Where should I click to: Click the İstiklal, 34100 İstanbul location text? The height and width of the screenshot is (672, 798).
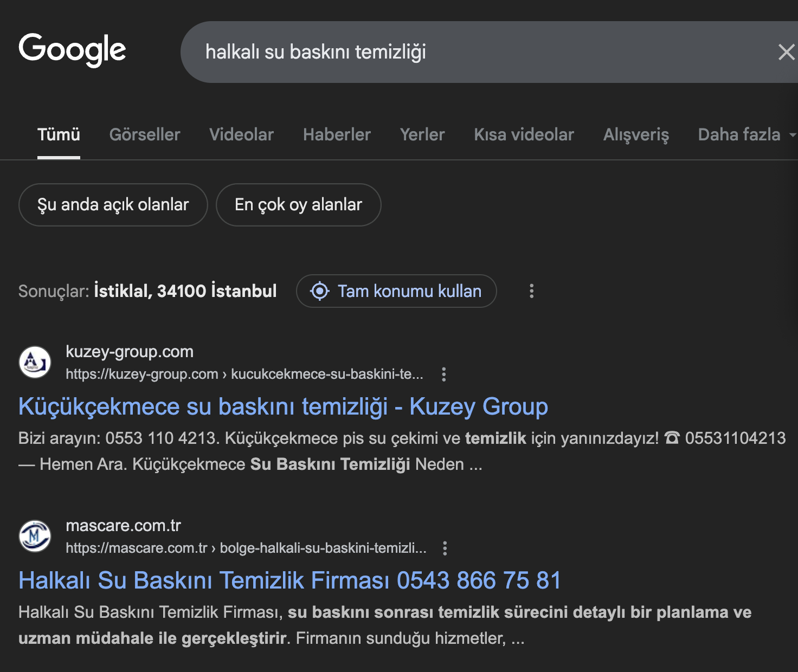[185, 291]
